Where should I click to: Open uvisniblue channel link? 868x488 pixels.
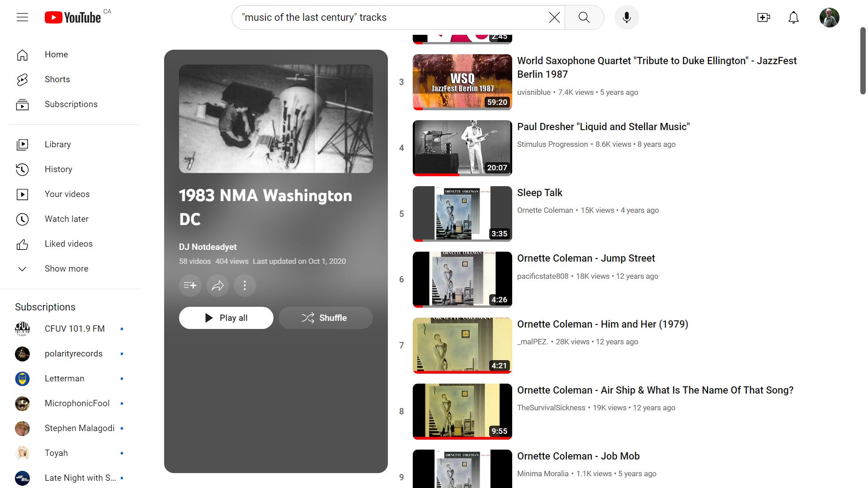(534, 92)
